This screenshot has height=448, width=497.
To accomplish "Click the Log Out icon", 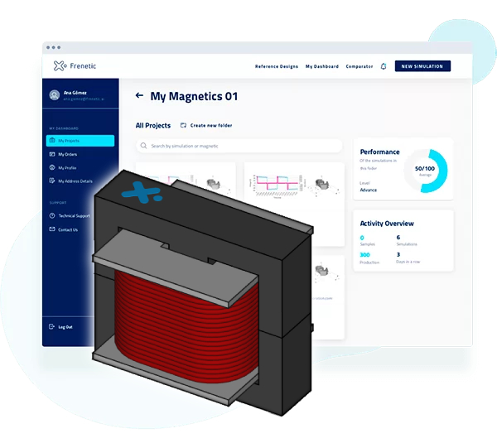I will pyautogui.click(x=52, y=326).
